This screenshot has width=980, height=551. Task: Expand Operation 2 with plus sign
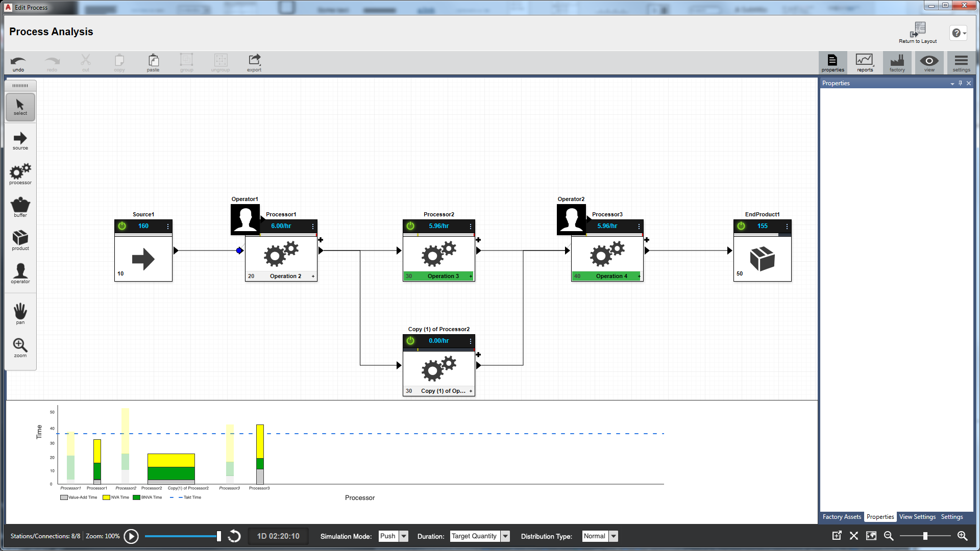pos(313,277)
